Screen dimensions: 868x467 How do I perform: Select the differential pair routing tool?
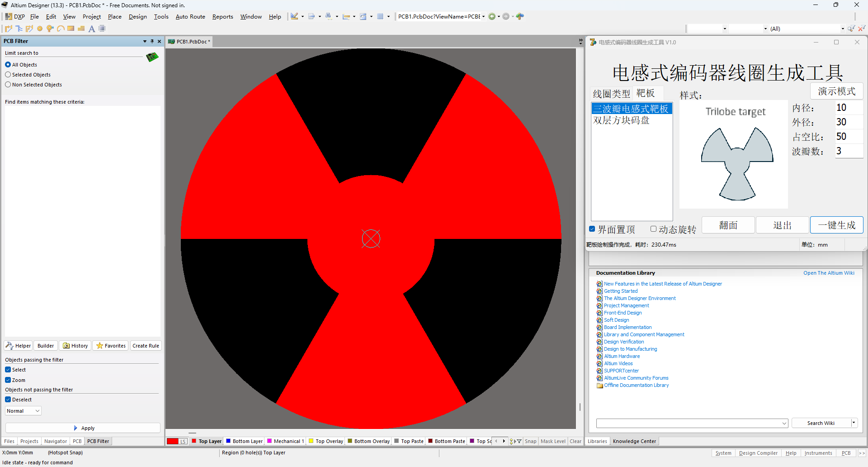tap(29, 29)
